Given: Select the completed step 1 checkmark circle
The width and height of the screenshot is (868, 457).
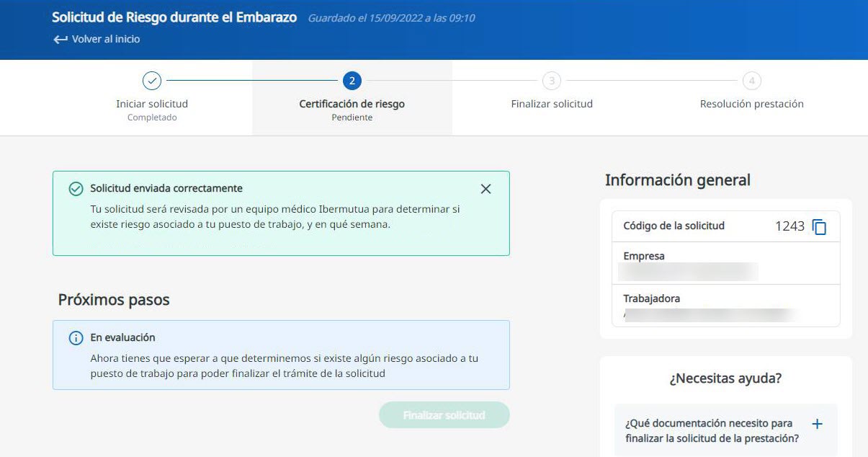Looking at the screenshot, I should [152, 81].
